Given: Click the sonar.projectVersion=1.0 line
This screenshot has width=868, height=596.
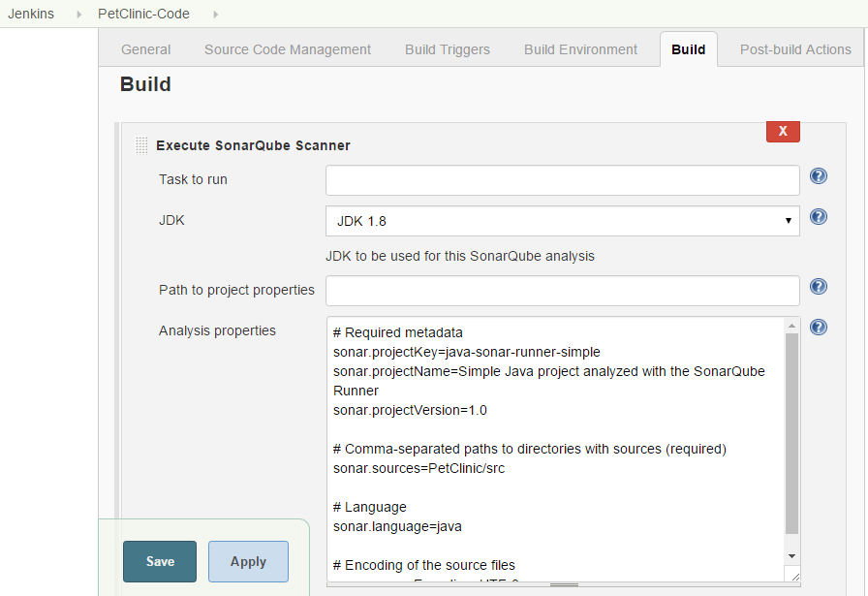Looking at the screenshot, I should click(x=410, y=411).
